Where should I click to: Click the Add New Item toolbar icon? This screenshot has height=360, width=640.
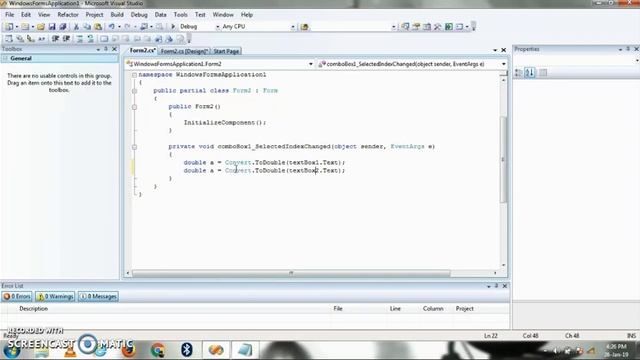[x=25, y=27]
